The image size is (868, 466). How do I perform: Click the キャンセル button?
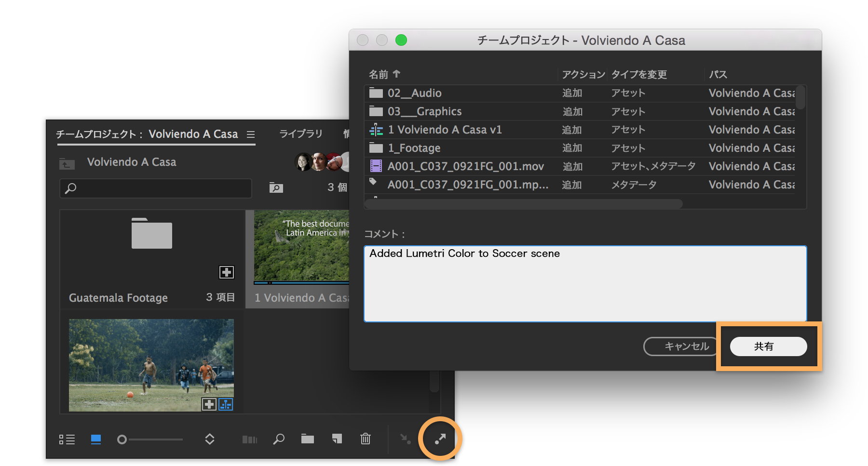point(680,346)
